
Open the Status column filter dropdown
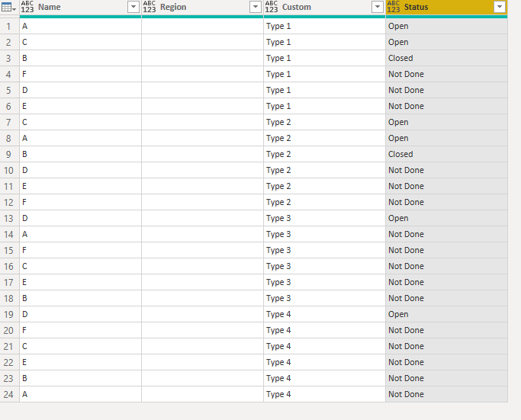coord(500,7)
